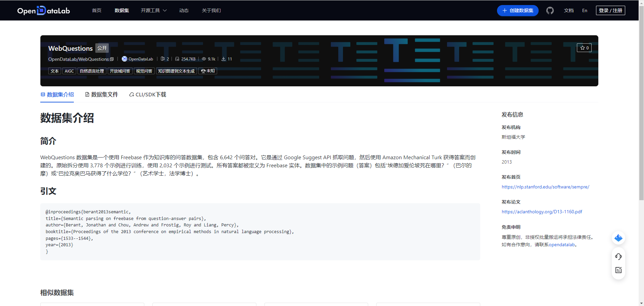Open the blue bird assistant widget
644x306 pixels.
618,238
